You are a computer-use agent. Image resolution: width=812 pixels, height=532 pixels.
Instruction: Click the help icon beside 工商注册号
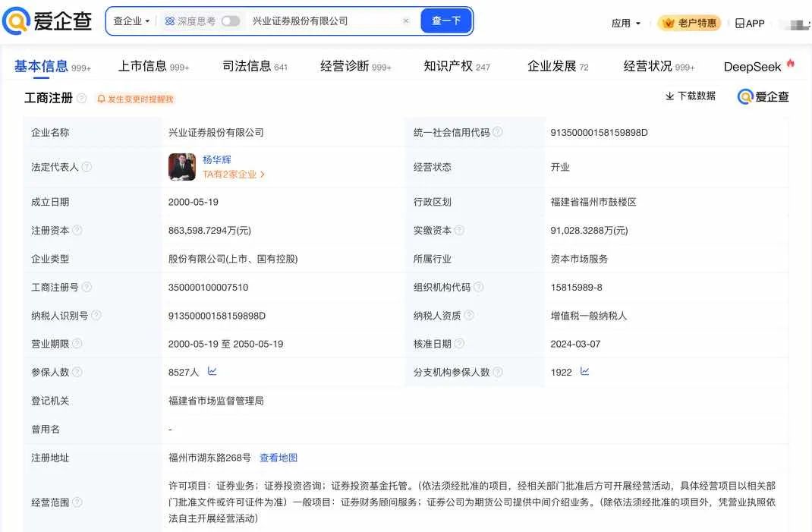click(x=87, y=287)
